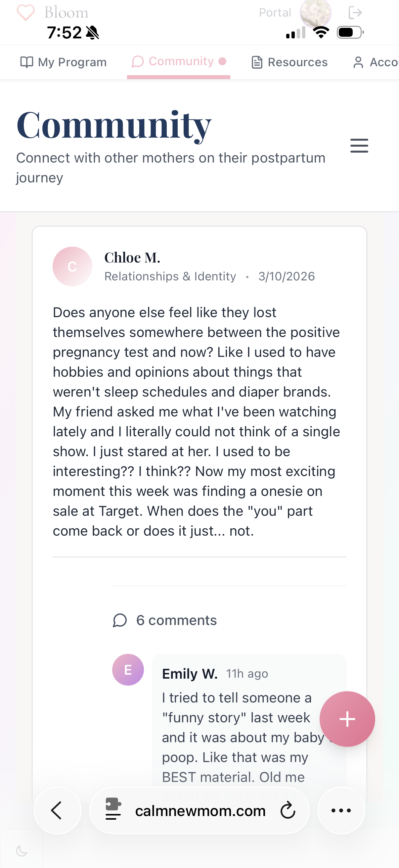The width and height of the screenshot is (399, 868).
Task: Toggle dark mode with the moon icon
Action: coord(22,851)
